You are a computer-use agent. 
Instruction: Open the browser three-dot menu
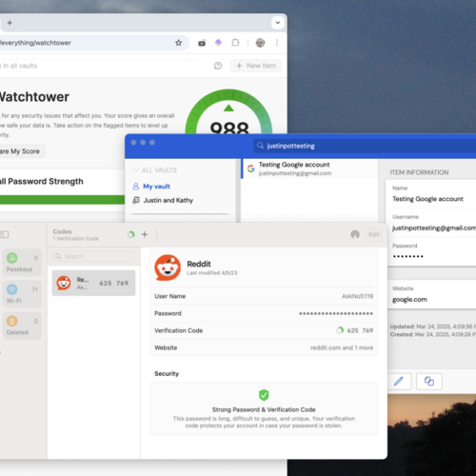tap(277, 43)
